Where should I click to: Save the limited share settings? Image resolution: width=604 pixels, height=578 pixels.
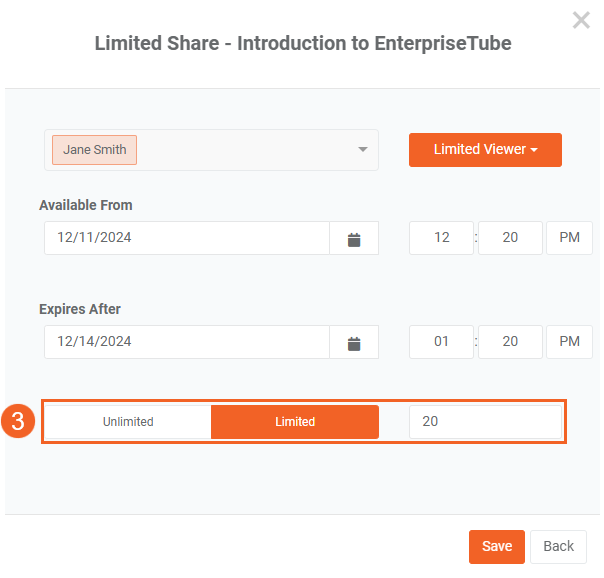coord(497,546)
